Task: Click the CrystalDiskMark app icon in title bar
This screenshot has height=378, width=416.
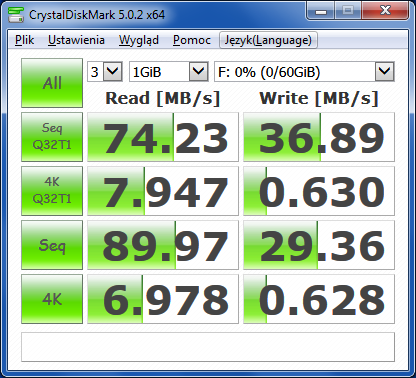Action: [x=16, y=15]
